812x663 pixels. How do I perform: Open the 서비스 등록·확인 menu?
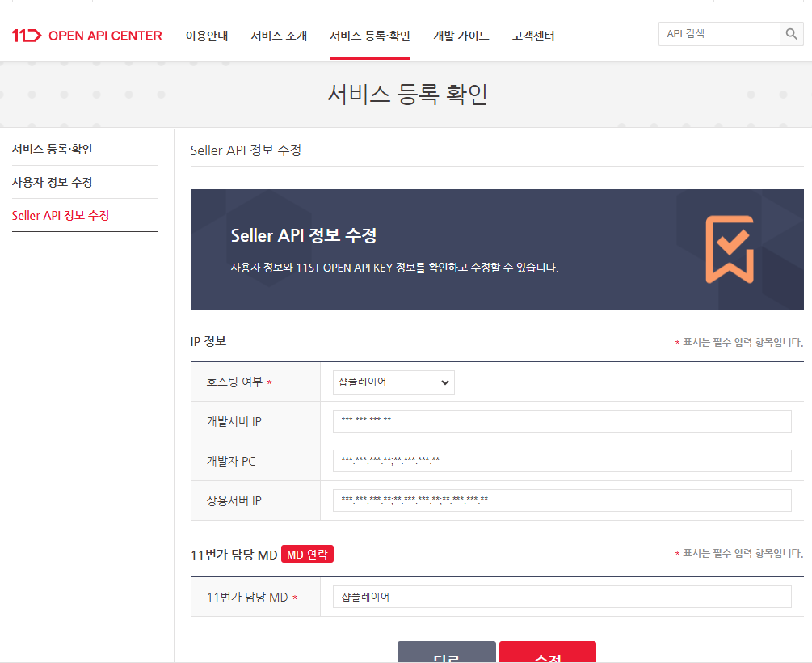click(x=370, y=36)
